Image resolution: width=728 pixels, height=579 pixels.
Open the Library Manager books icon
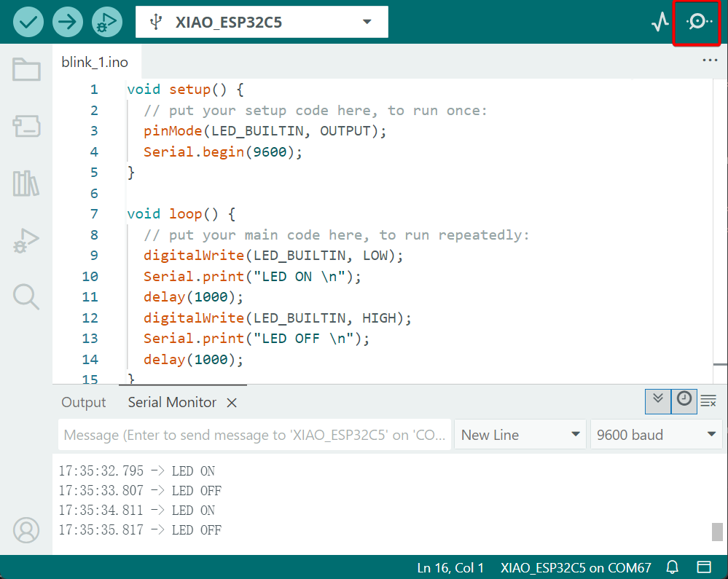[x=26, y=184]
